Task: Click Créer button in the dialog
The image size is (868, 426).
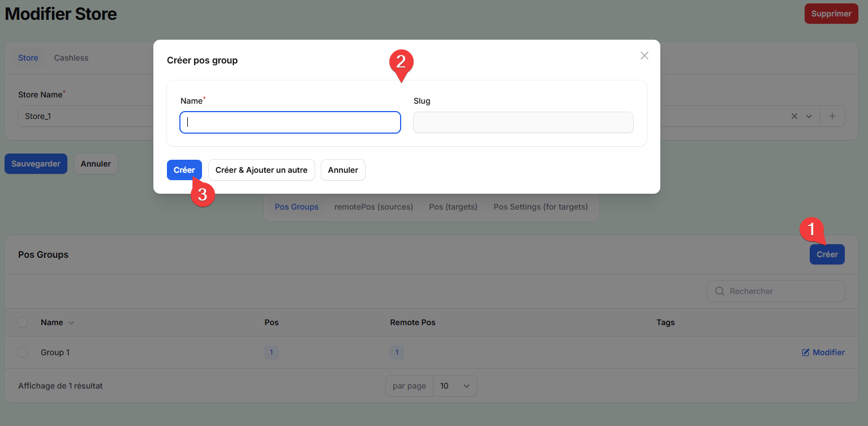Action: click(x=184, y=170)
